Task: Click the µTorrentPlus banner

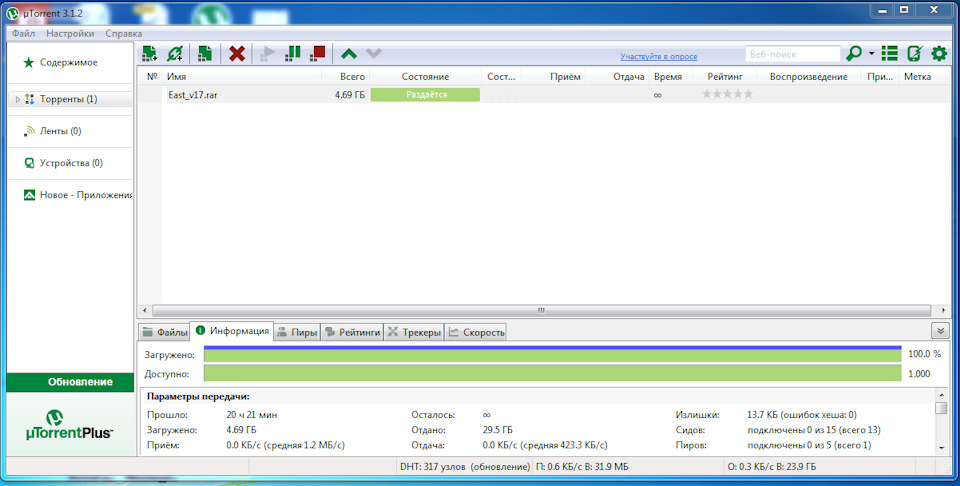Action: tap(69, 425)
